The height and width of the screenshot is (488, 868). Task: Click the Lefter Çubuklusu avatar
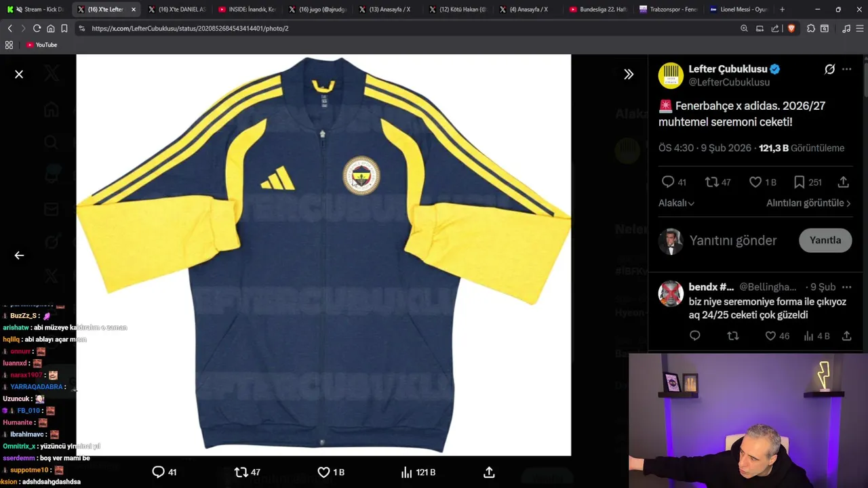[x=671, y=75]
